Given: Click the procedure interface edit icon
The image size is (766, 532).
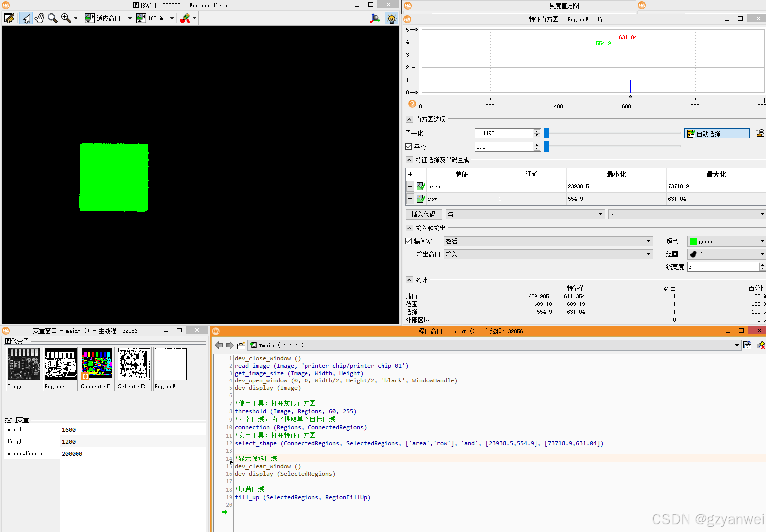Looking at the screenshot, I should click(x=241, y=345).
